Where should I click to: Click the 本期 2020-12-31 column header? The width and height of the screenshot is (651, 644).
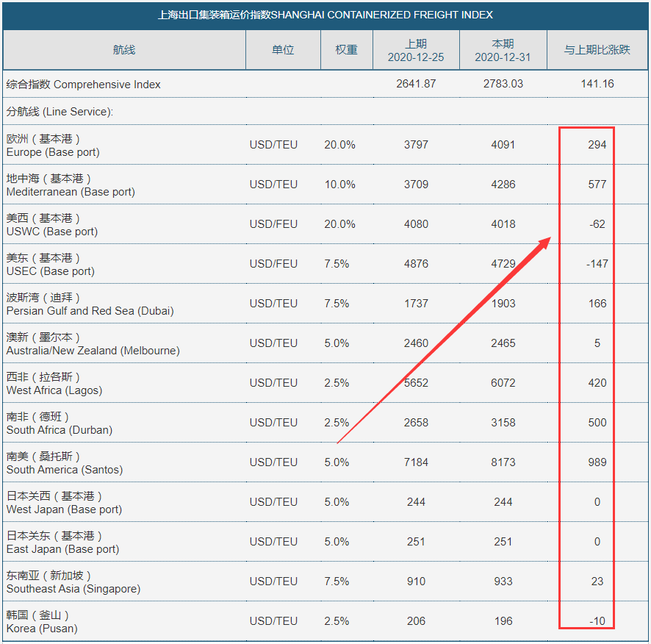coord(503,50)
